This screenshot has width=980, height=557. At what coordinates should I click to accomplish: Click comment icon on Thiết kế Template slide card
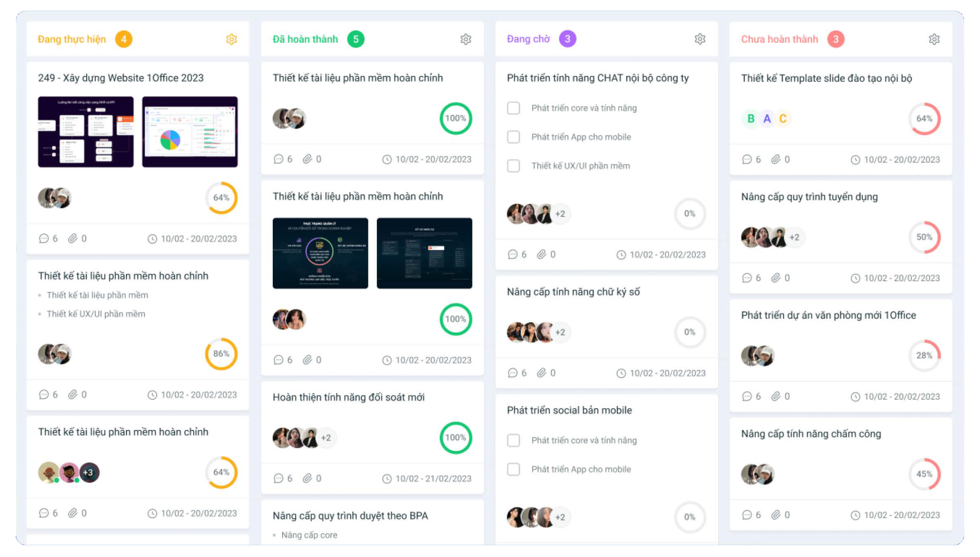coord(747,159)
